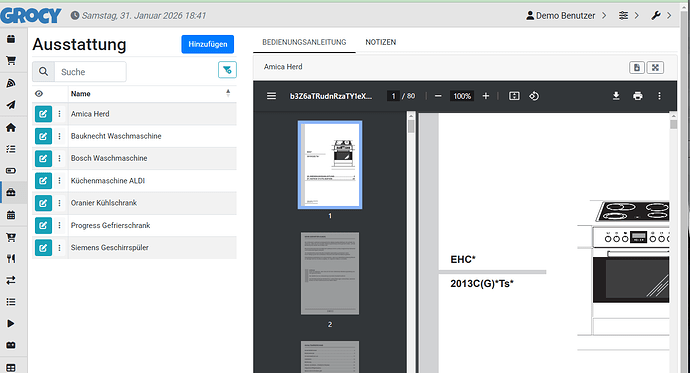This screenshot has height=373, width=690.
Task: Focus the Suche search field
Action: 90,72
